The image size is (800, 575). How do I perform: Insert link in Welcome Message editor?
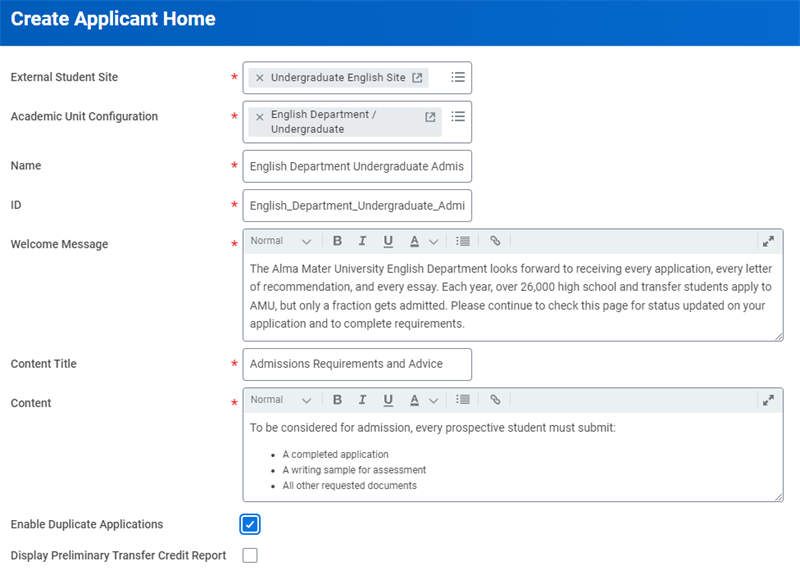click(x=495, y=241)
